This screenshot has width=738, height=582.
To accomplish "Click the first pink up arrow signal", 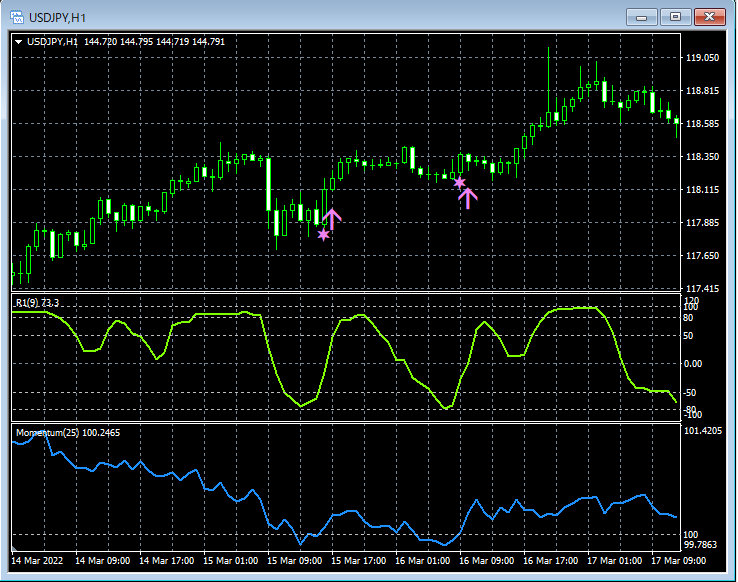I will (333, 217).
